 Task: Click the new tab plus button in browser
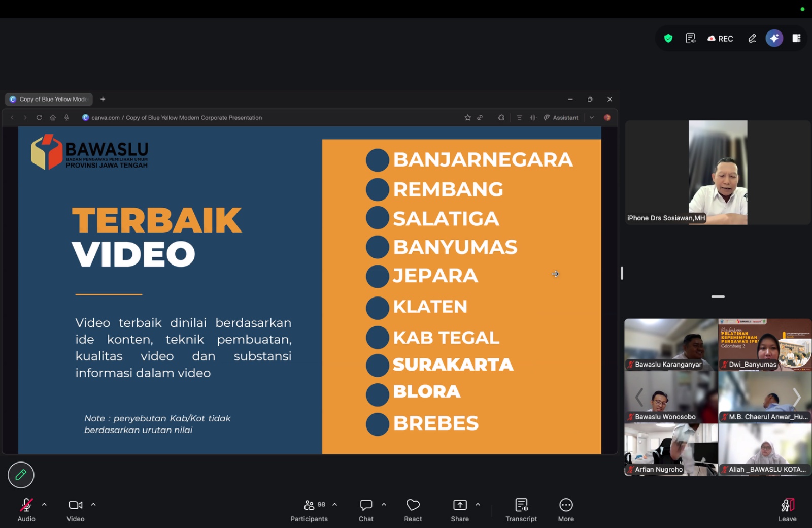[x=103, y=99]
